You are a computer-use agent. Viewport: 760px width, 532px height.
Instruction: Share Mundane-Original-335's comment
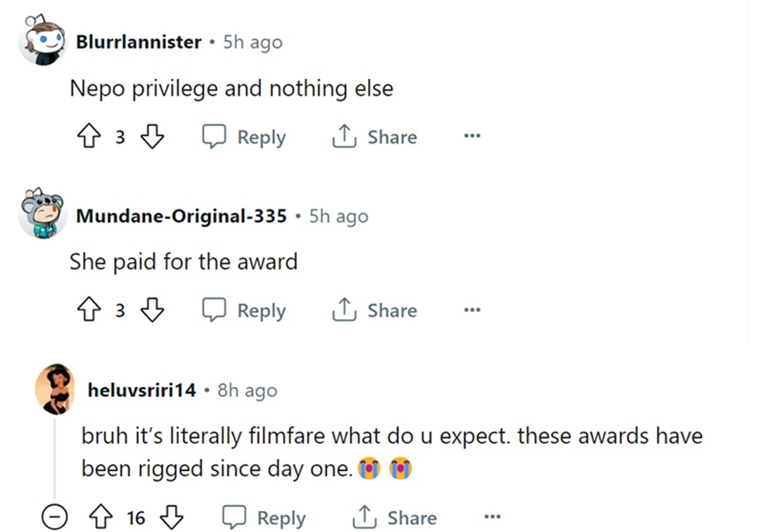(x=375, y=311)
